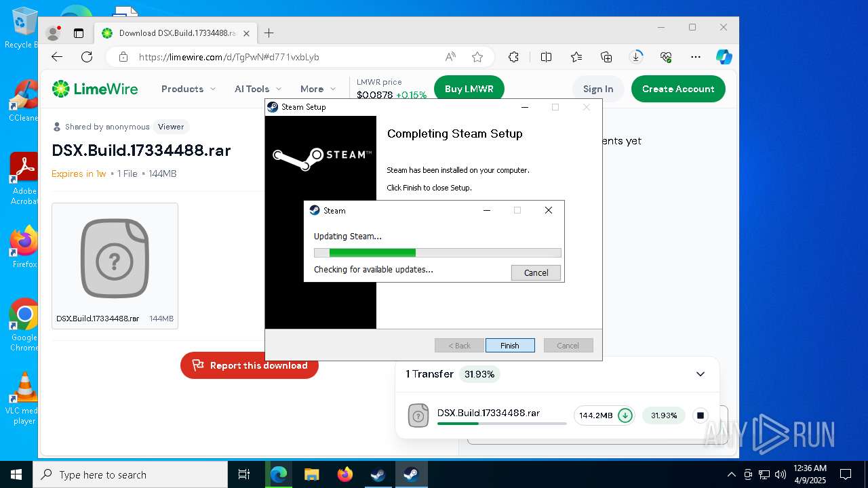Screen dimensions: 868x488
Task: Report this download
Action: point(250,365)
